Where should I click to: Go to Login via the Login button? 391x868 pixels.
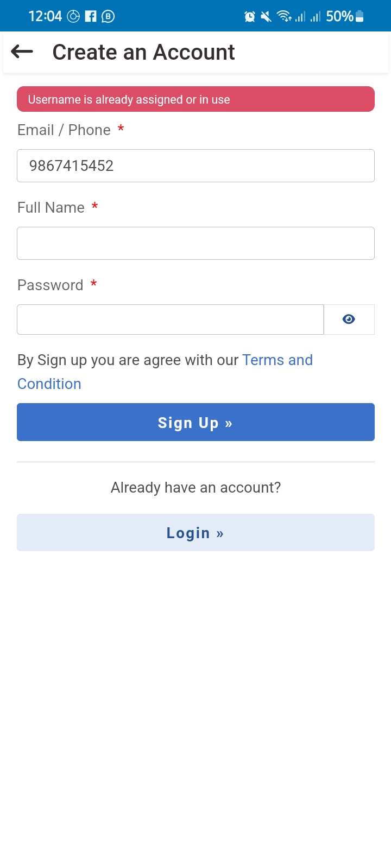click(195, 533)
